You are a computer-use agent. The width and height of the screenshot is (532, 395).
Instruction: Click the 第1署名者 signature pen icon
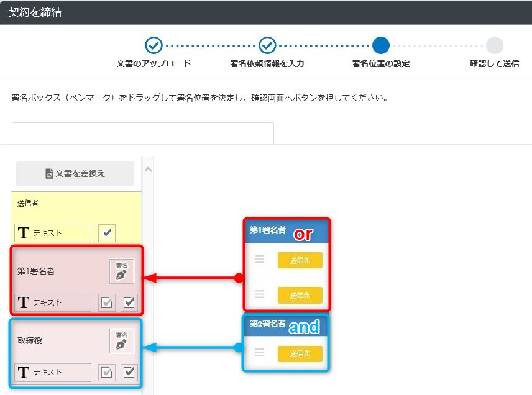point(121,271)
